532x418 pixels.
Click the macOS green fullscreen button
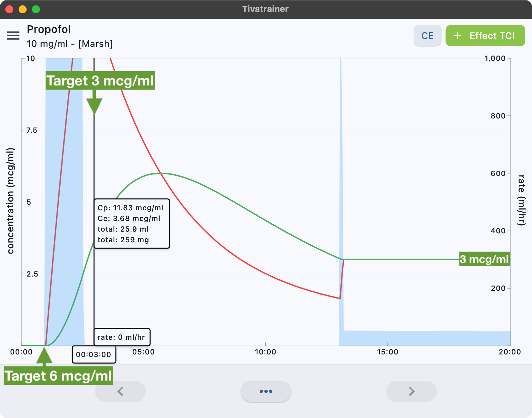[x=36, y=9]
